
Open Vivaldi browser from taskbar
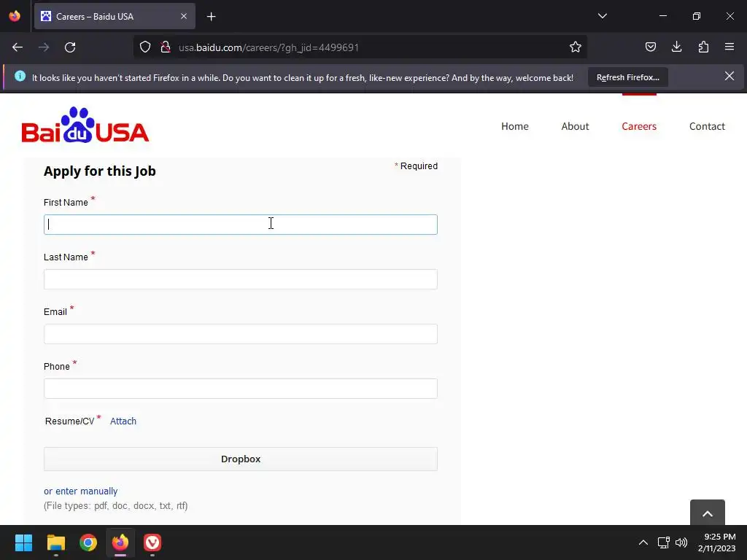coord(152,542)
